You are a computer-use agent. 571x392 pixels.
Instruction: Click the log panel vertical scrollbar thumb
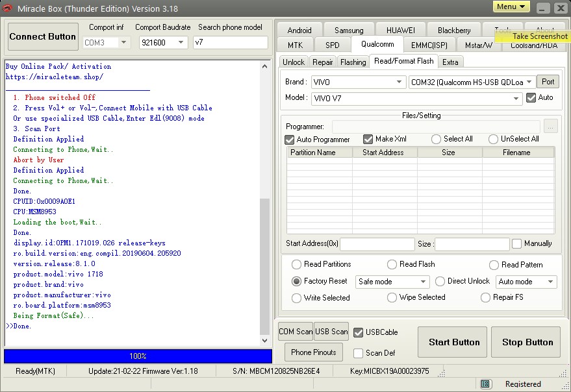[265, 266]
